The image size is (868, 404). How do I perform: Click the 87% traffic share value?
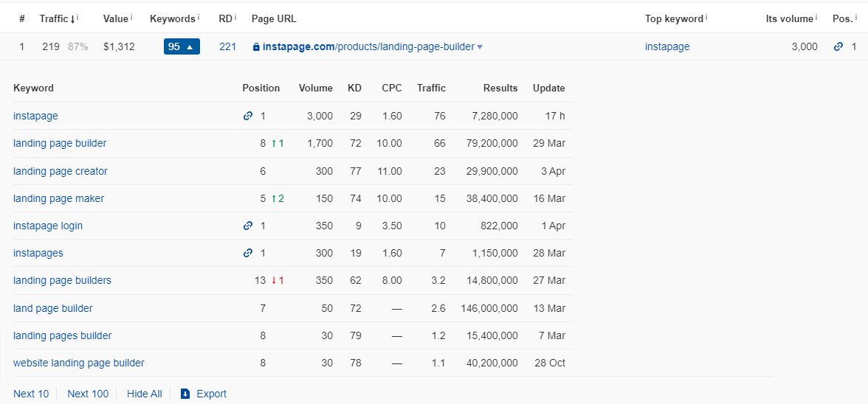pyautogui.click(x=78, y=47)
